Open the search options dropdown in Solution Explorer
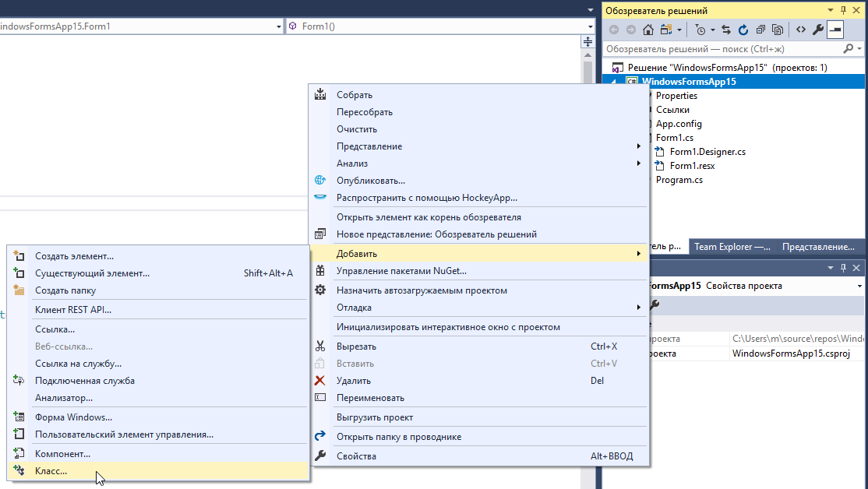Screen dimensions: 868x489 pyautogui.click(x=859, y=48)
